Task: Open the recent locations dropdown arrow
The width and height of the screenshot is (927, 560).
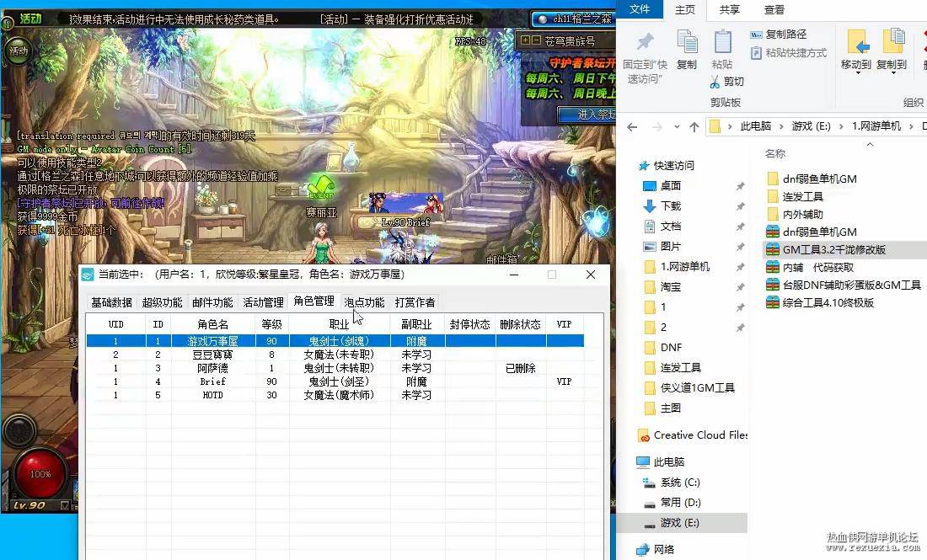Action: pyautogui.click(x=677, y=126)
